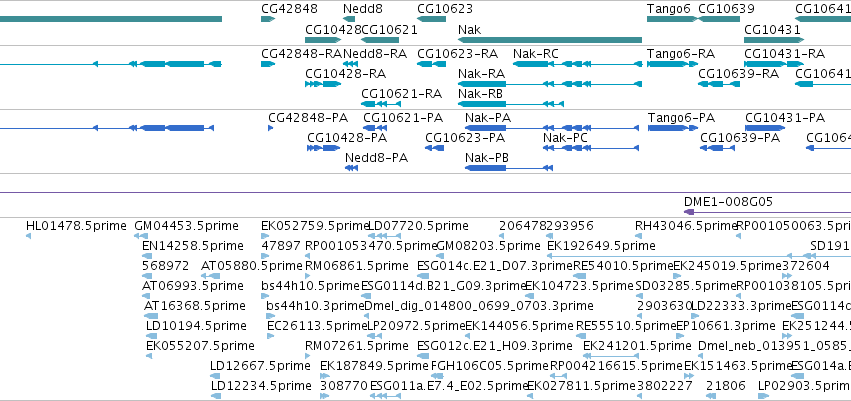Screen dimensions: 851x401
Task: Select the 3802227 EST label
Action: pyautogui.click(x=665, y=386)
